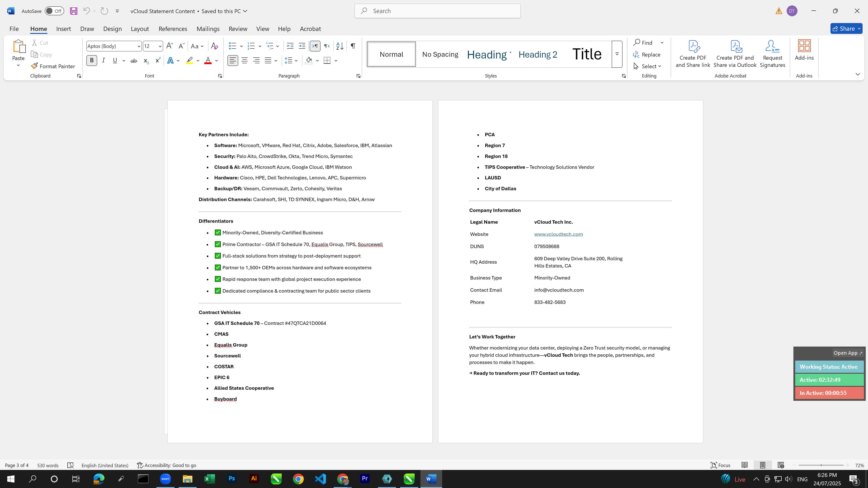This screenshot has width=868, height=488.
Task: Click the Line and Paragraph Spacing icon
Action: (288, 61)
